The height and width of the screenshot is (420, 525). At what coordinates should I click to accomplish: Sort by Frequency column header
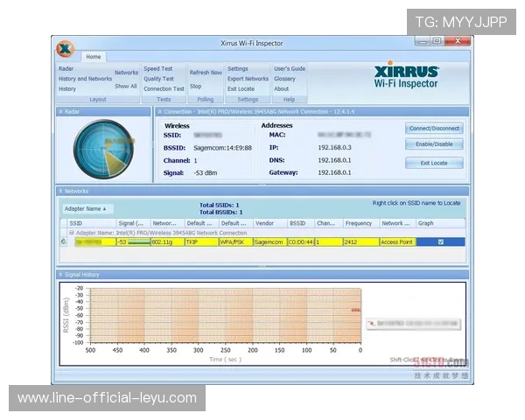point(361,223)
